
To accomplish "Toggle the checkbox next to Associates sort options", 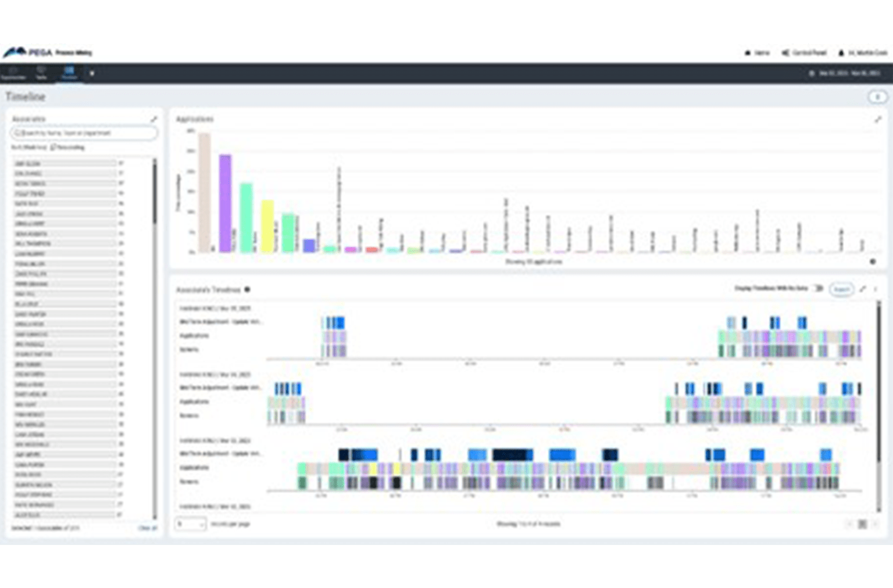I will [x=53, y=148].
